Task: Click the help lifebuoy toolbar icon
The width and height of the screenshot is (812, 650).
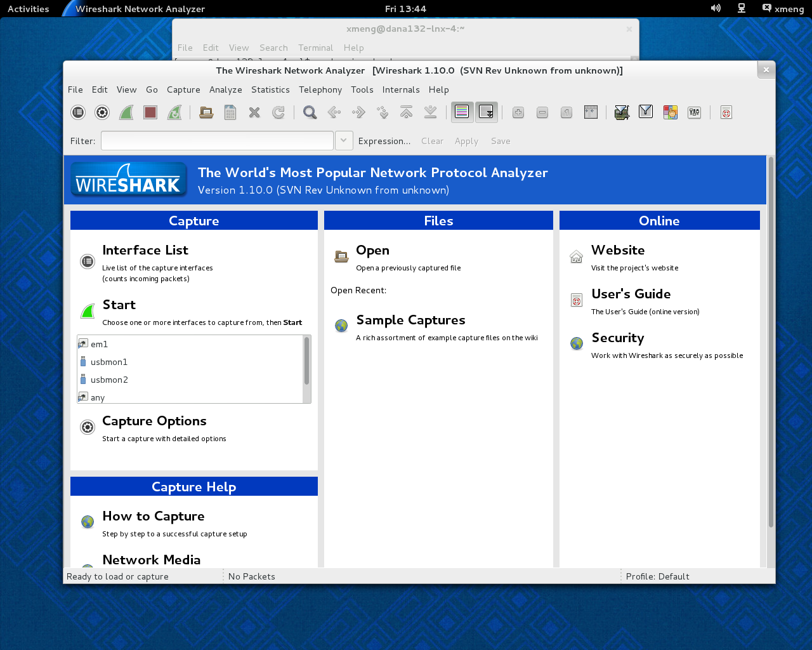Action: [726, 112]
